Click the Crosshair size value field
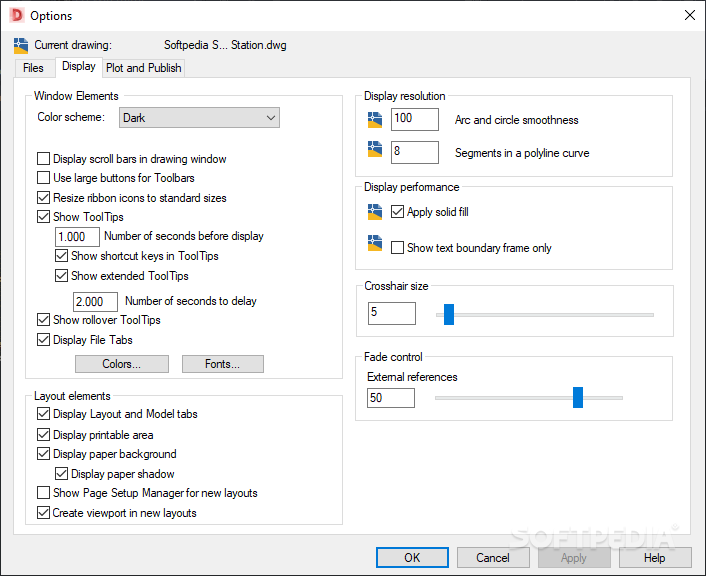The width and height of the screenshot is (706, 576). (x=392, y=313)
